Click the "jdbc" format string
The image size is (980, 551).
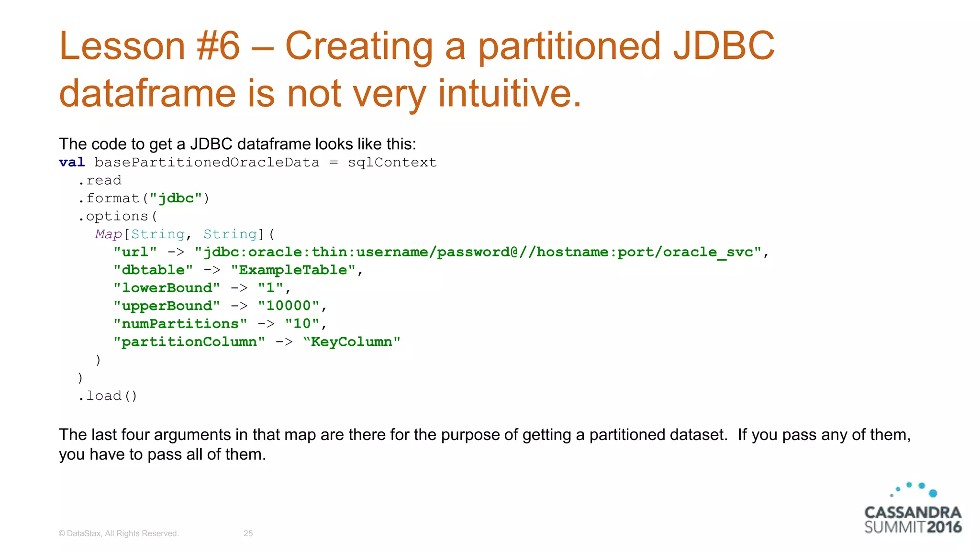176,198
